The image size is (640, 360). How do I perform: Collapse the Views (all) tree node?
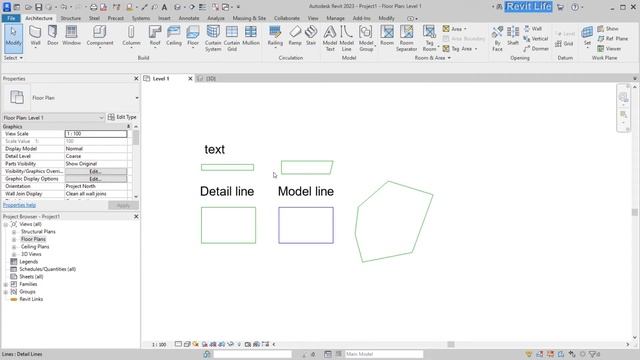[x=6, y=224]
